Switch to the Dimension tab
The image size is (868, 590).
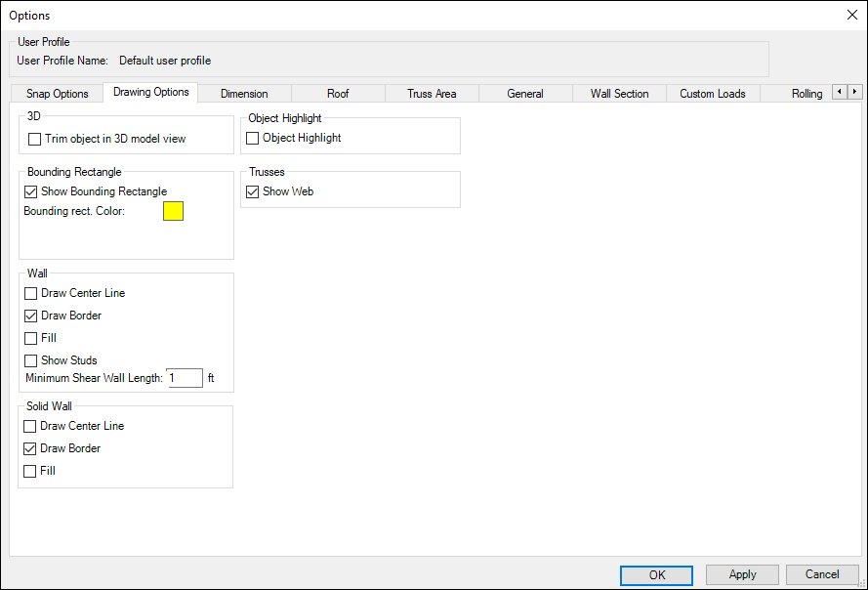pyautogui.click(x=244, y=94)
